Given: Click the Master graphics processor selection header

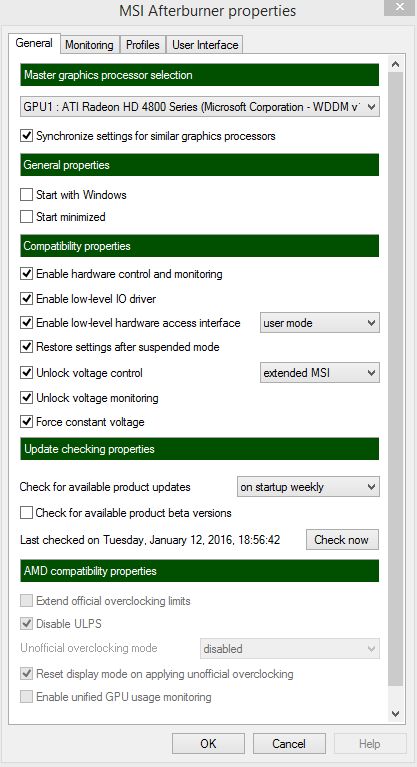Looking at the screenshot, I should (x=200, y=75).
